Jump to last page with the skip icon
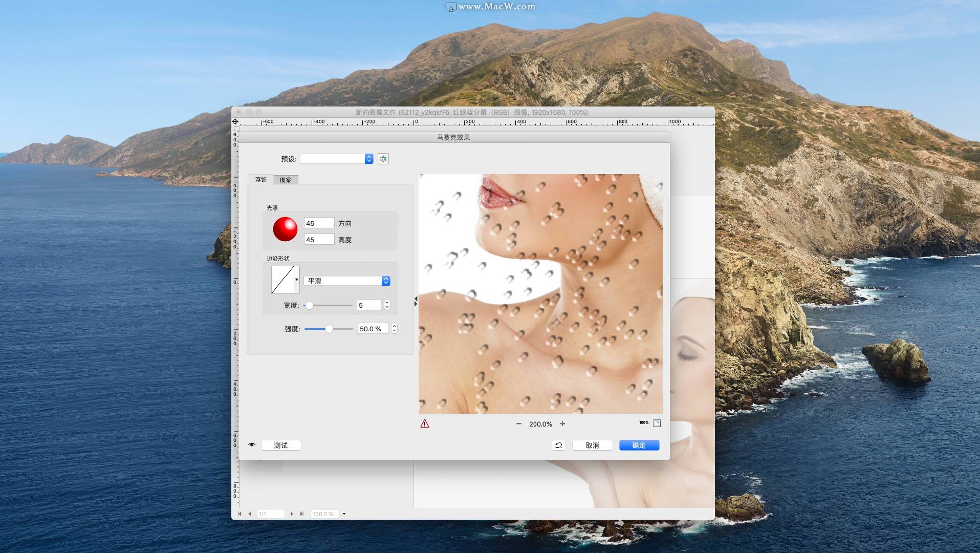This screenshot has height=553, width=980. tap(302, 514)
